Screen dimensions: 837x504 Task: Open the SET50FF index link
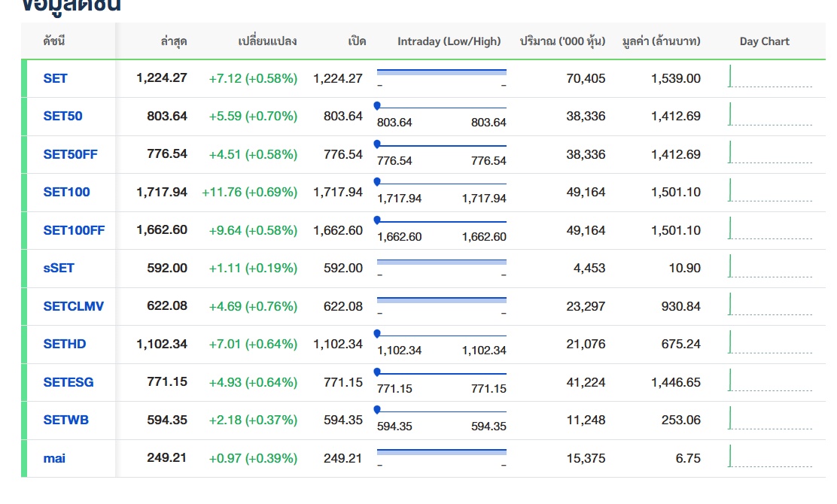click(70, 155)
